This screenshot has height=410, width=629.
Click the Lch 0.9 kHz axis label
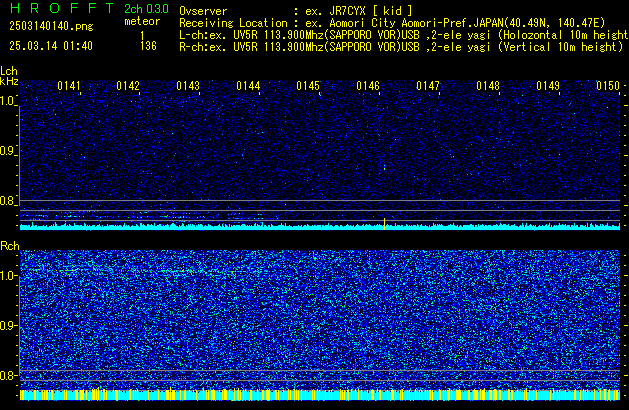(x=8, y=151)
